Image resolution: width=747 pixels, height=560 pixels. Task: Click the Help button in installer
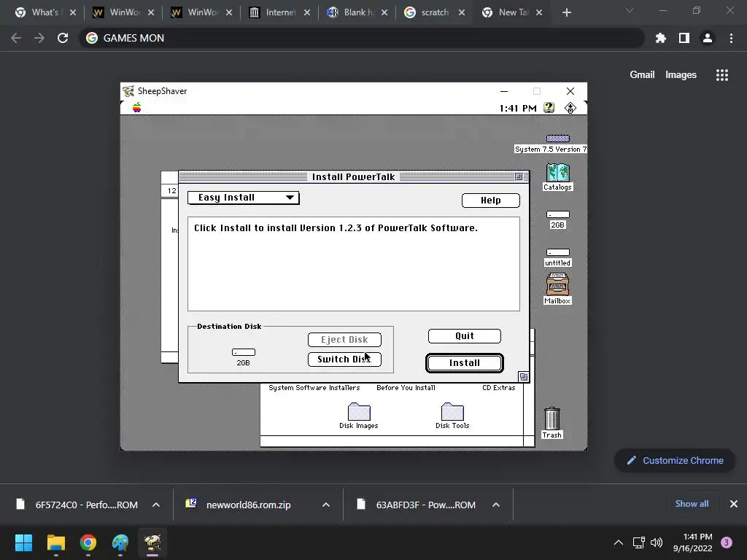tap(491, 201)
